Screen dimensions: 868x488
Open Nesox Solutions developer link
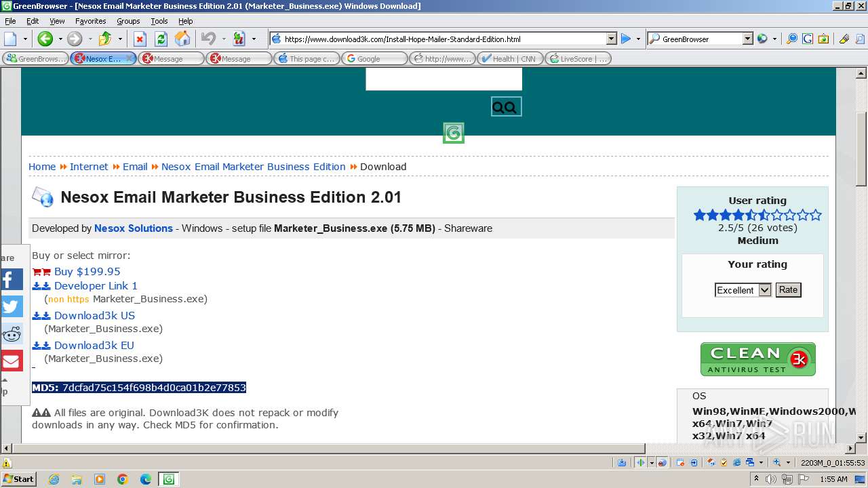(134, 228)
